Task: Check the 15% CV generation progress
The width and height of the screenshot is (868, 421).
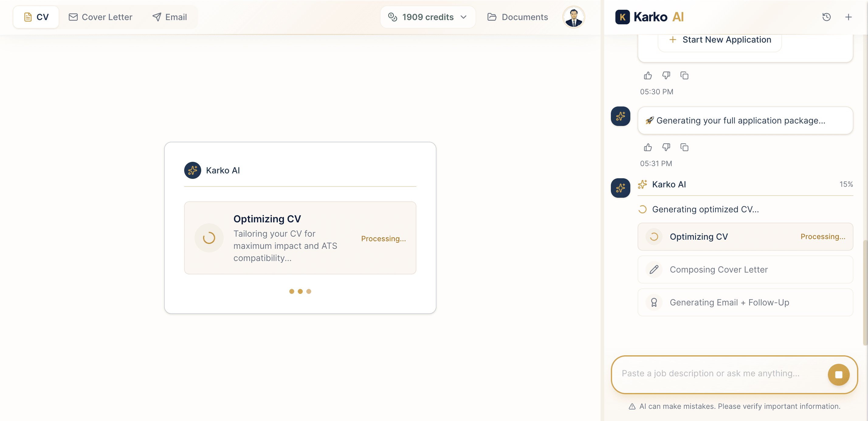Action: coord(846,184)
